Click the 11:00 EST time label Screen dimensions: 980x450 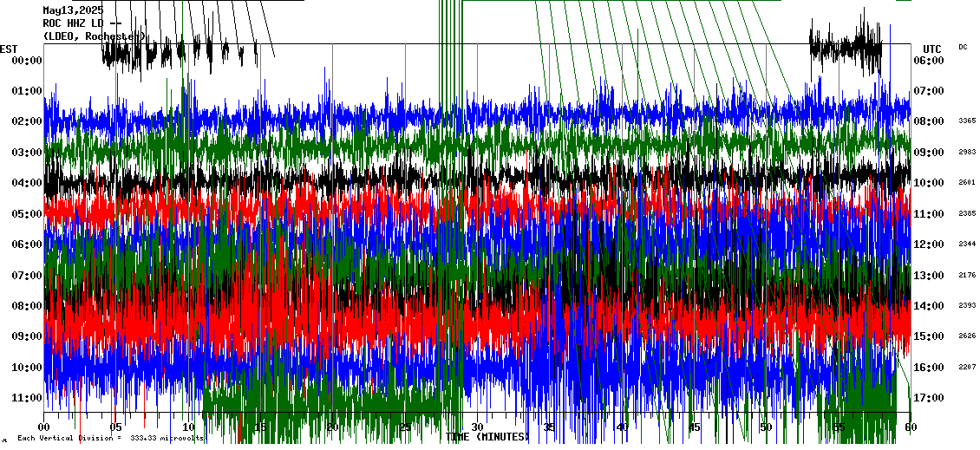[28, 398]
